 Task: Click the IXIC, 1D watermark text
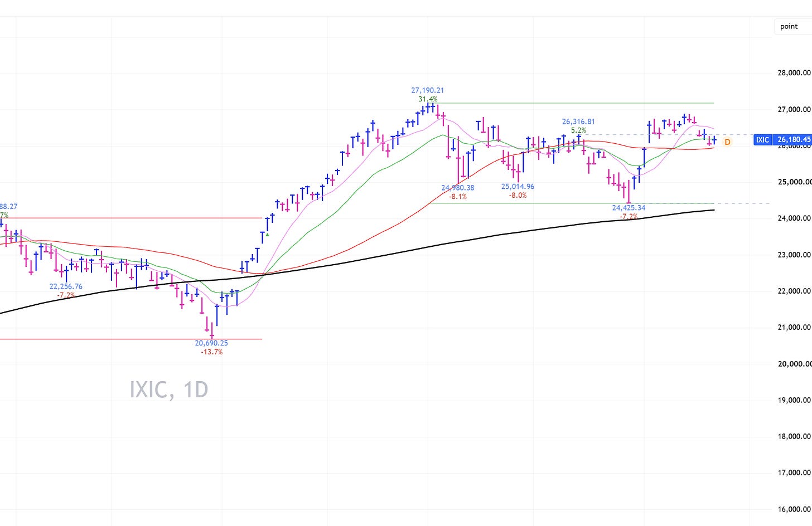tap(169, 389)
